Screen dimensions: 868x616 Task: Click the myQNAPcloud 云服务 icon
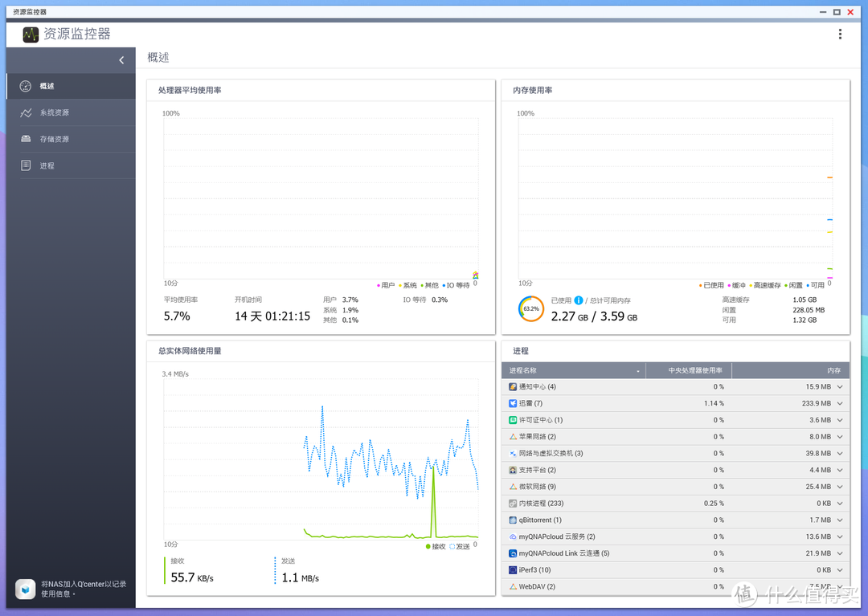pyautogui.click(x=513, y=536)
